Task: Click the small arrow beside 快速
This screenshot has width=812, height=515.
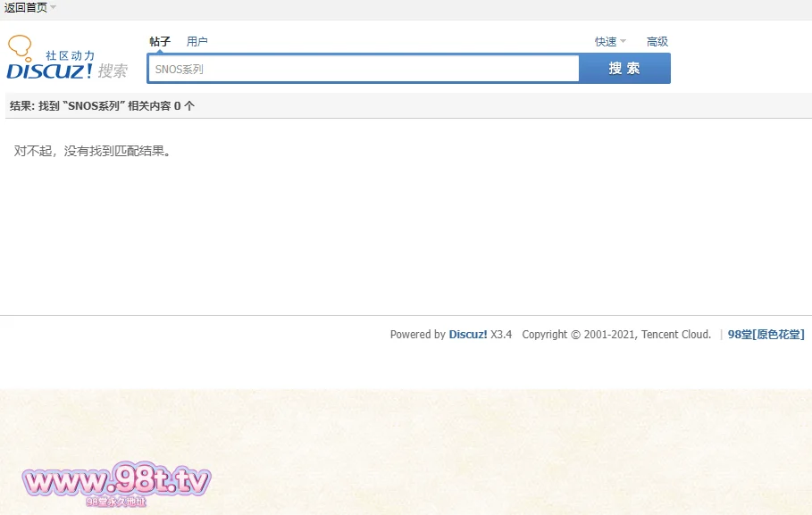Action: [x=623, y=41]
